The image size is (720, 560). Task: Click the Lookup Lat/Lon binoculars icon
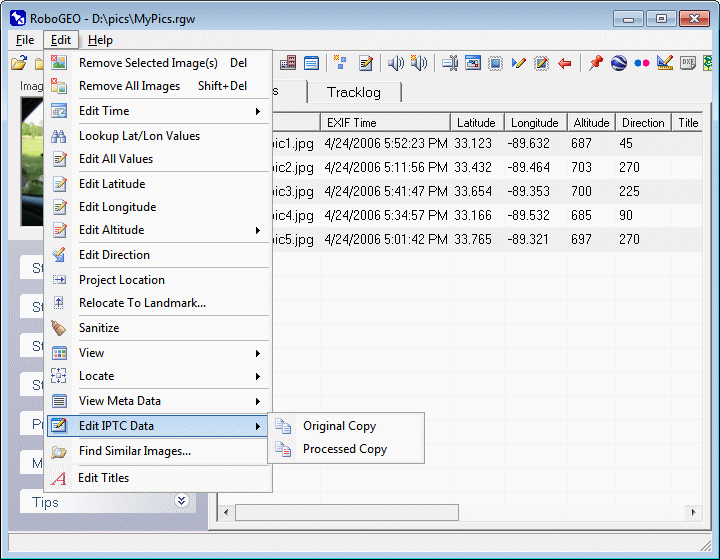(x=59, y=136)
